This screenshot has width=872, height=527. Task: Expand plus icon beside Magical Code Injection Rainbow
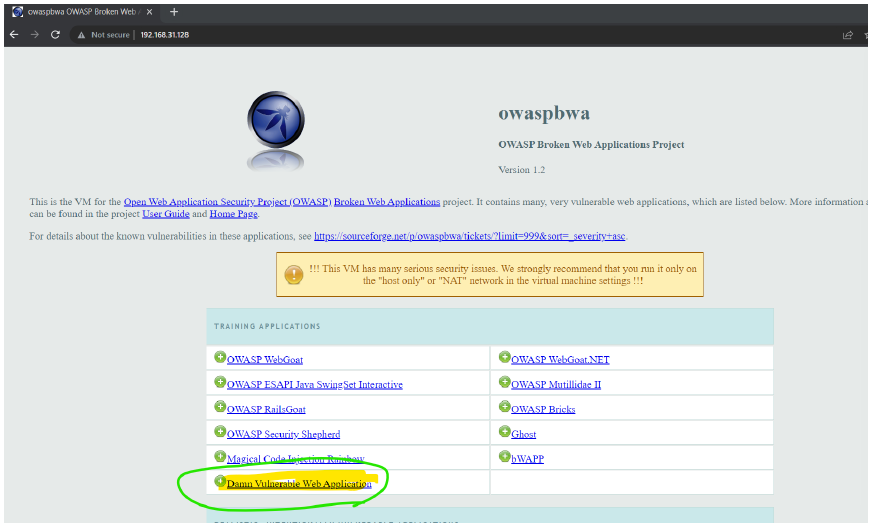click(x=220, y=456)
